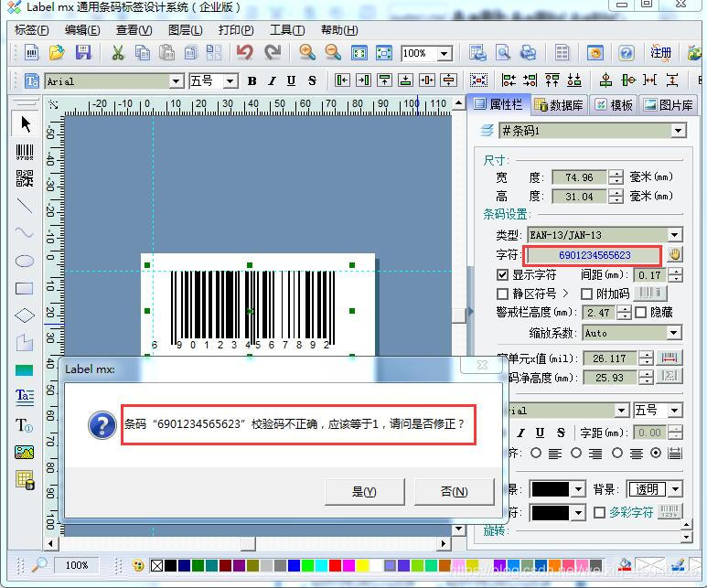Save the label with the floppy disk icon
Viewport: 707px width, 588px height.
[83, 53]
